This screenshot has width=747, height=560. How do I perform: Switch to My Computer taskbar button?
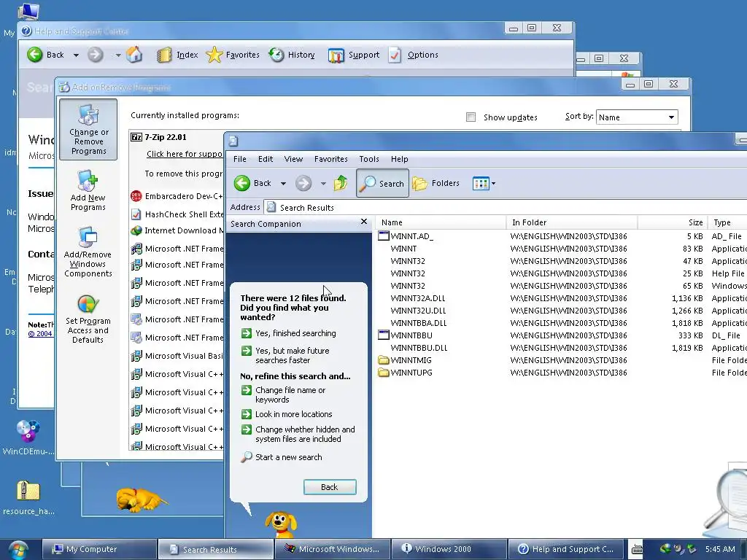[x=99, y=549]
